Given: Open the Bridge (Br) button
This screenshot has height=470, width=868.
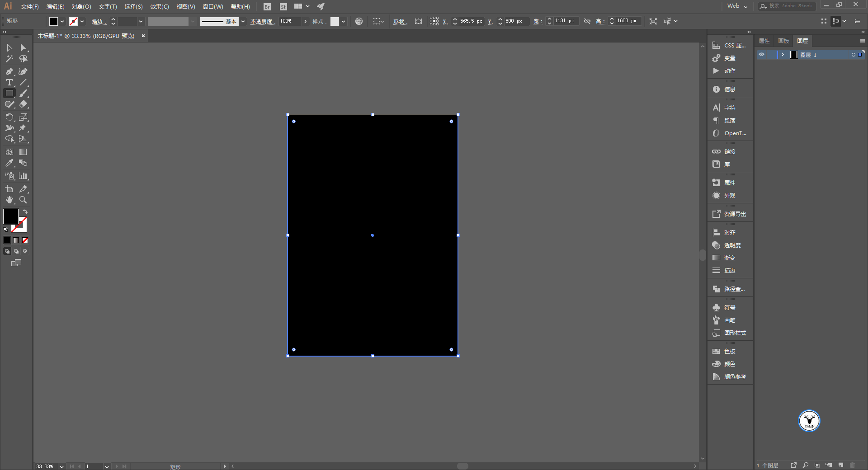Looking at the screenshot, I should tap(267, 7).
